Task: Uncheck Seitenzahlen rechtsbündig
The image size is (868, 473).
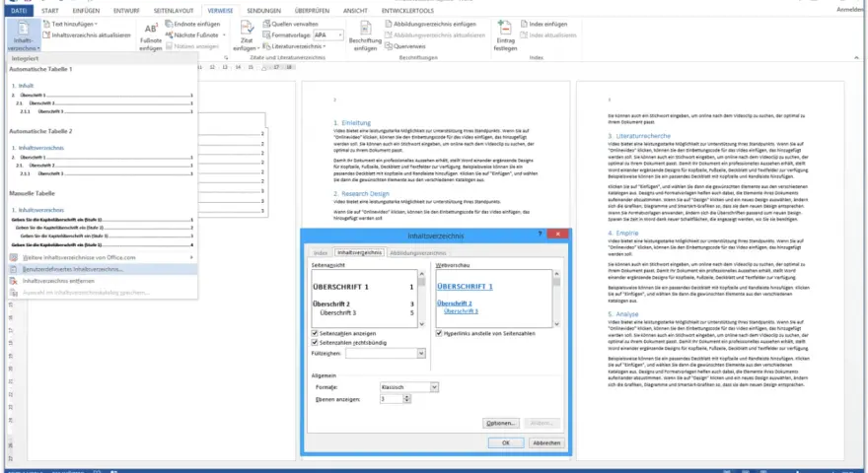Action: [x=315, y=343]
